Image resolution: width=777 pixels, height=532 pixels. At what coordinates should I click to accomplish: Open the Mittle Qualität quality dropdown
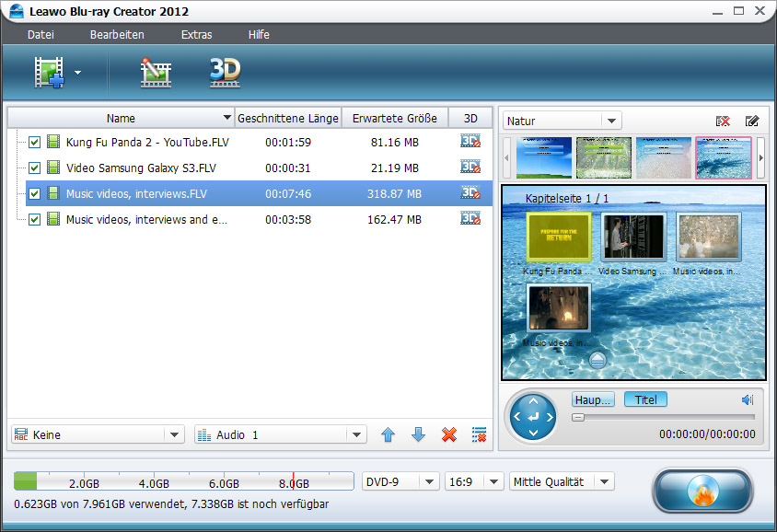[562, 481]
